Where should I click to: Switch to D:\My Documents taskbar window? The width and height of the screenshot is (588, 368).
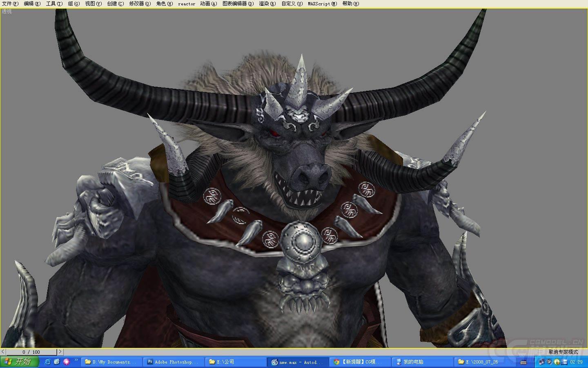click(111, 362)
